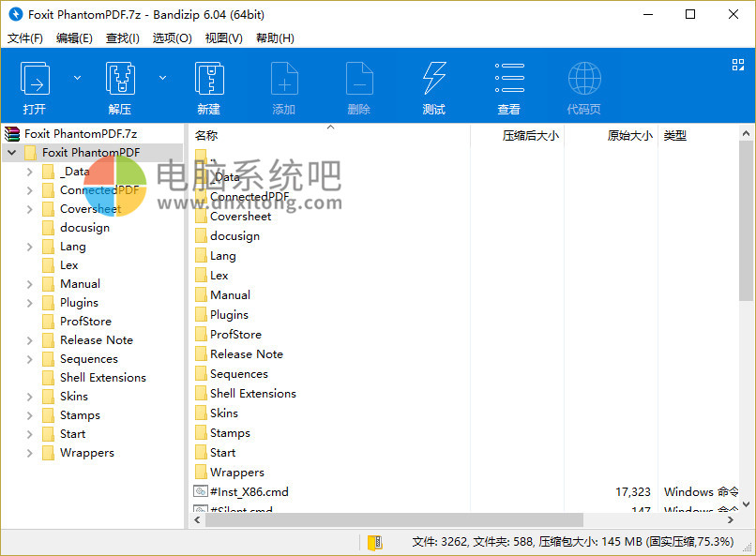
Task: Select Skins folder in file list
Action: [x=224, y=413]
